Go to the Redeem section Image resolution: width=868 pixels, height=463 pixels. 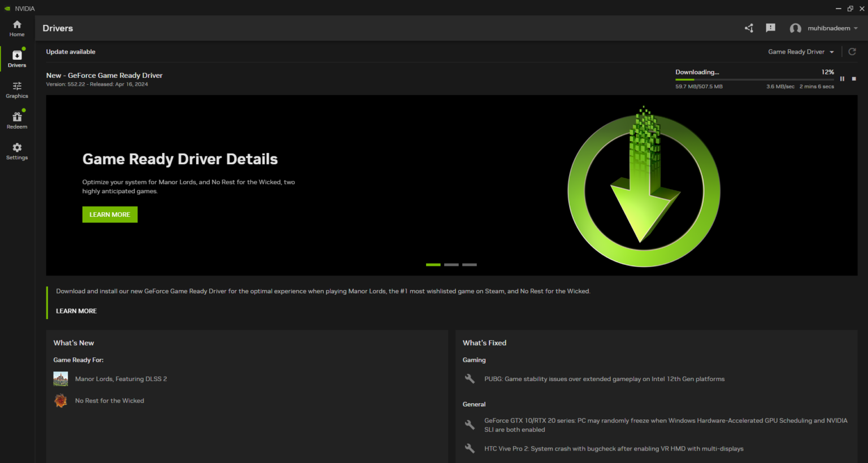click(17, 120)
